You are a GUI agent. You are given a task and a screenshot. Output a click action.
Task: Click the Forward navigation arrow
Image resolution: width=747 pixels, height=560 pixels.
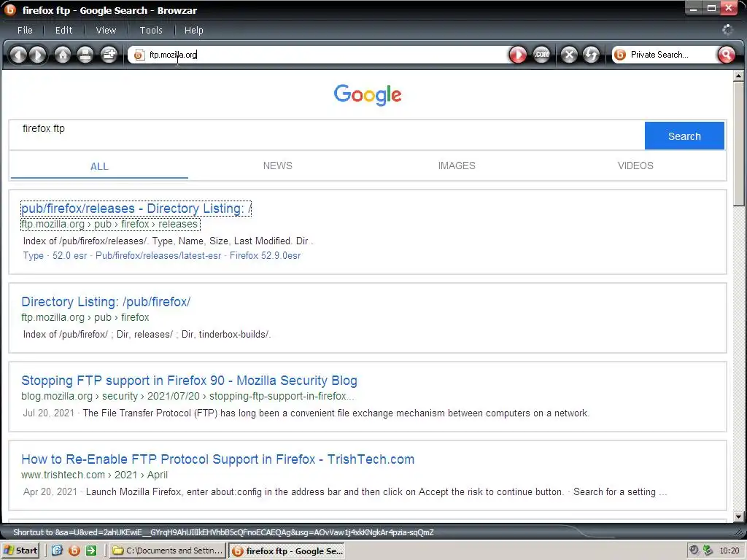[38, 55]
